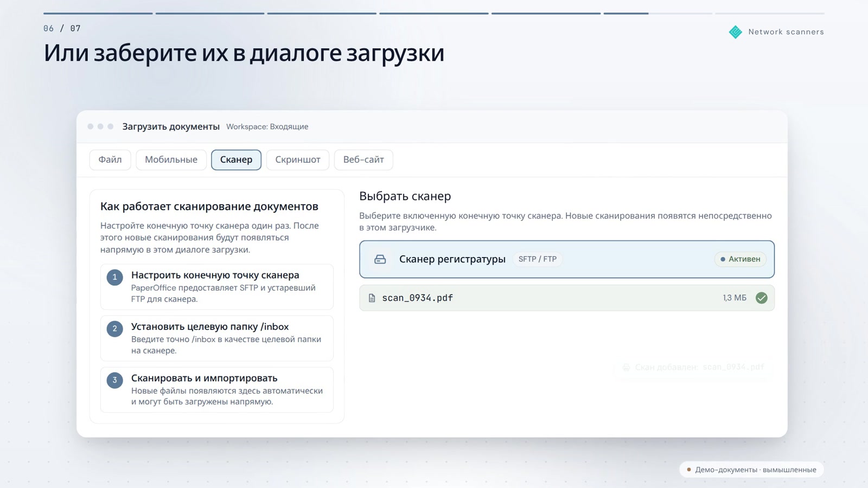The height and width of the screenshot is (488, 868).
Task: Open the Веб-сайт tab
Action: click(363, 159)
